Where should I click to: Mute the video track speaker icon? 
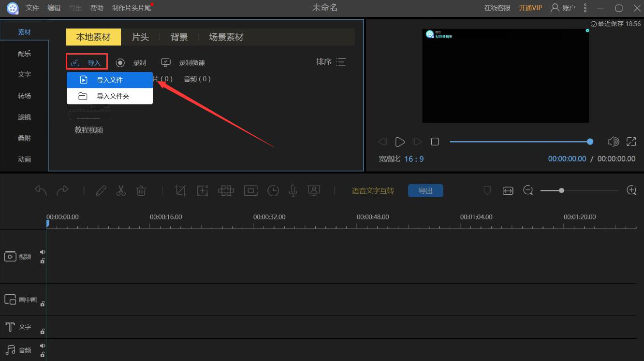[x=43, y=252]
